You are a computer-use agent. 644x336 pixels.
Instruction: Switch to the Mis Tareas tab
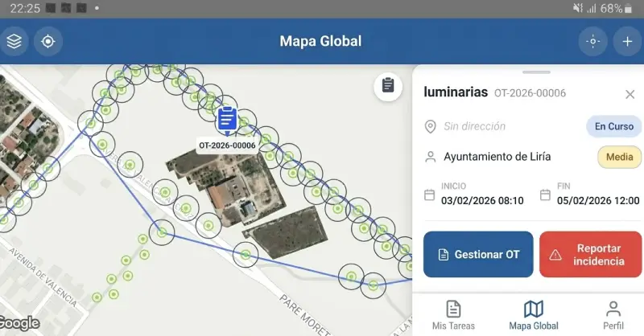453,314
